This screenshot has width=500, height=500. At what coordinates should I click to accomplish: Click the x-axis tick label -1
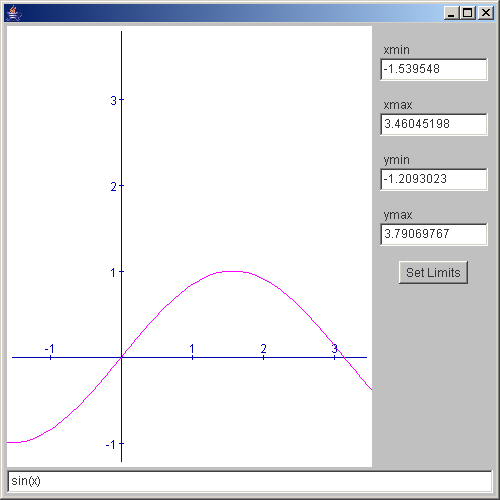tap(49, 349)
